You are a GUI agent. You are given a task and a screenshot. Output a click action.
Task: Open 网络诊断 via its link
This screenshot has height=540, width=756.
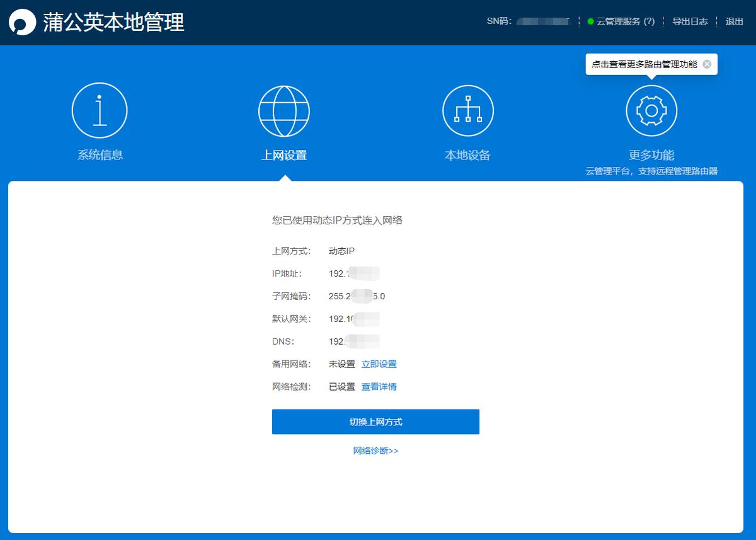point(375,451)
